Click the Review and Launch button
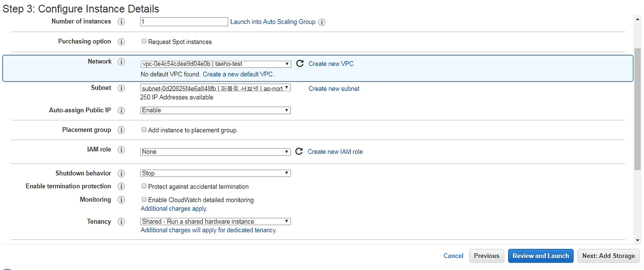 tap(541, 256)
